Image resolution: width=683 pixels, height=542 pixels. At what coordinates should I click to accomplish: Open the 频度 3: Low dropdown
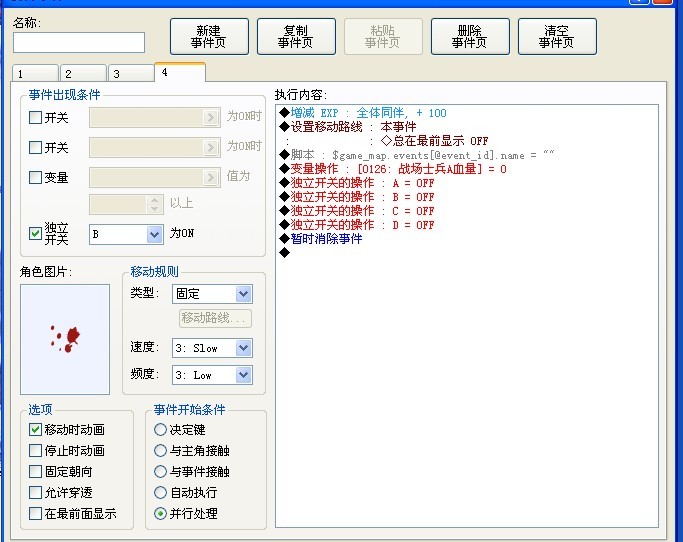212,375
